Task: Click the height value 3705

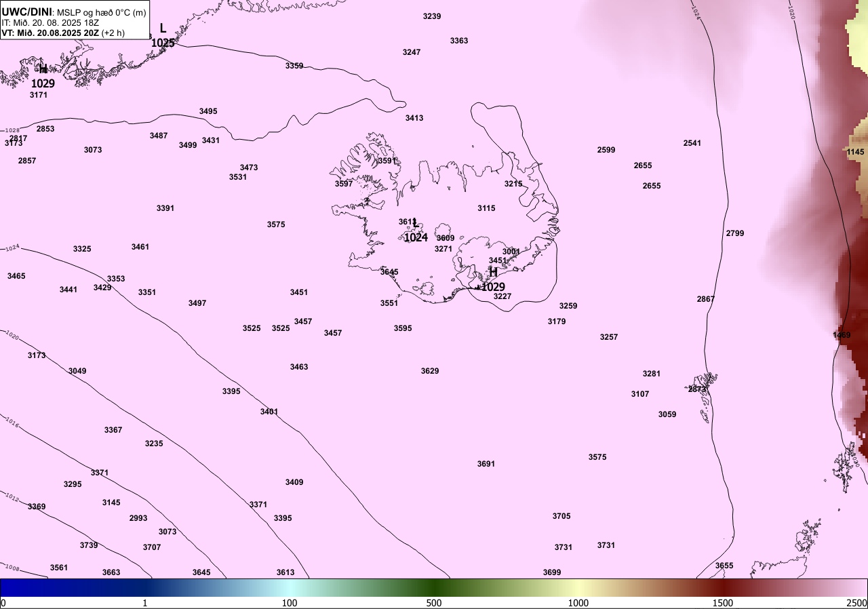Action: point(561,516)
